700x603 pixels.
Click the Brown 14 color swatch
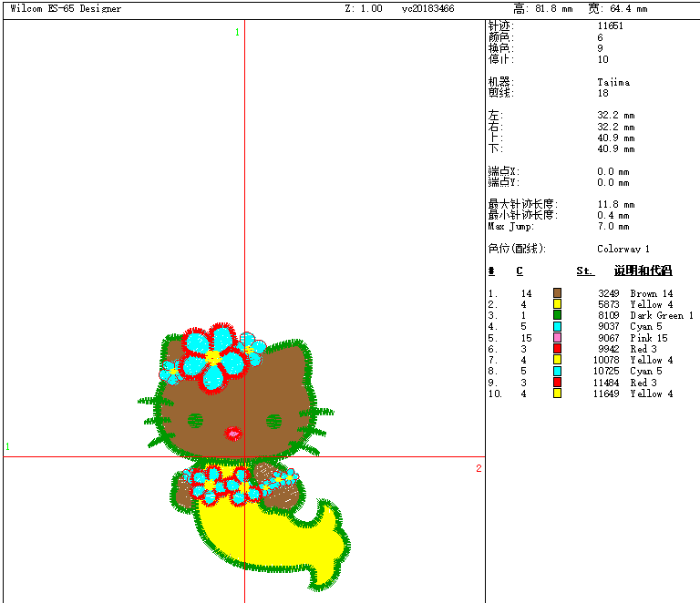tap(557, 293)
